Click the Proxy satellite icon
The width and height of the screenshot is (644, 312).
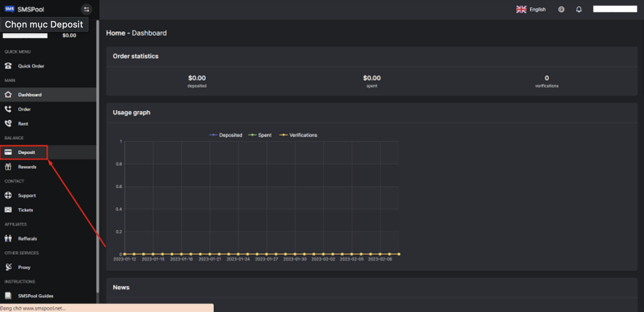[x=8, y=267]
